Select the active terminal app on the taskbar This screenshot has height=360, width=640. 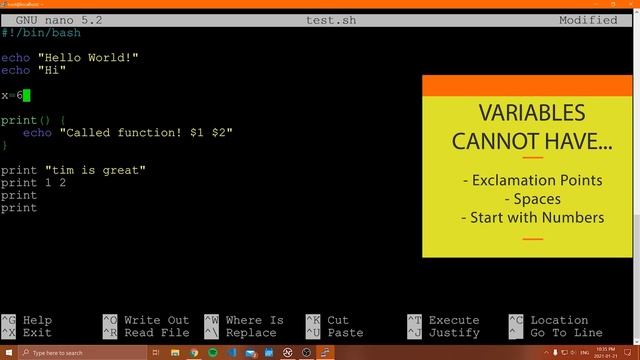[x=325, y=353]
